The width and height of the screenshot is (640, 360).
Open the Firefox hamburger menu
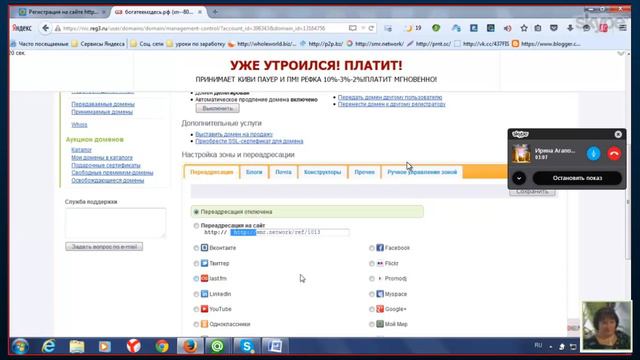[x=622, y=28]
